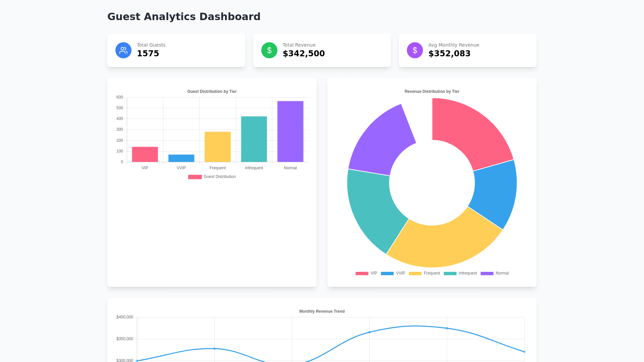The width and height of the screenshot is (644, 362).
Task: Select the blue VVIP doughnut slice
Action: click(495, 191)
